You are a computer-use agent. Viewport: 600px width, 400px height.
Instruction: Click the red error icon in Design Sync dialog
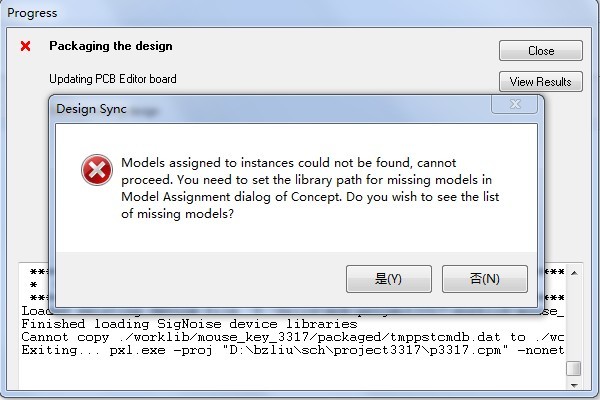(96, 171)
